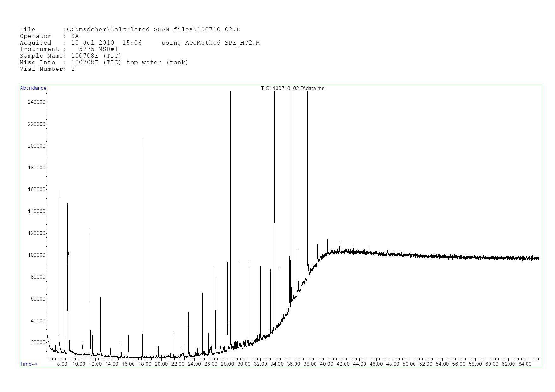This screenshot has height=392, width=555.
Task: Click the 8.00 time tick label
Action: pos(62,364)
